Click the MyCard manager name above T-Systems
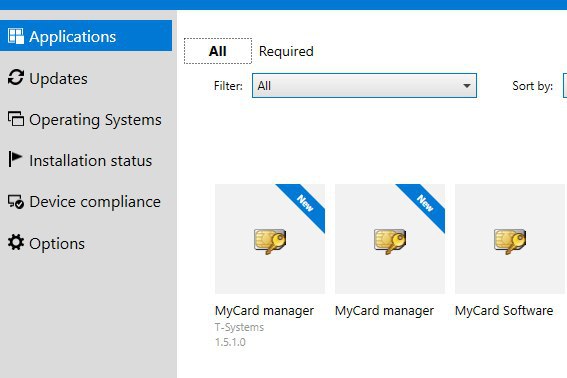Viewport: 567px width, 378px height. (264, 311)
